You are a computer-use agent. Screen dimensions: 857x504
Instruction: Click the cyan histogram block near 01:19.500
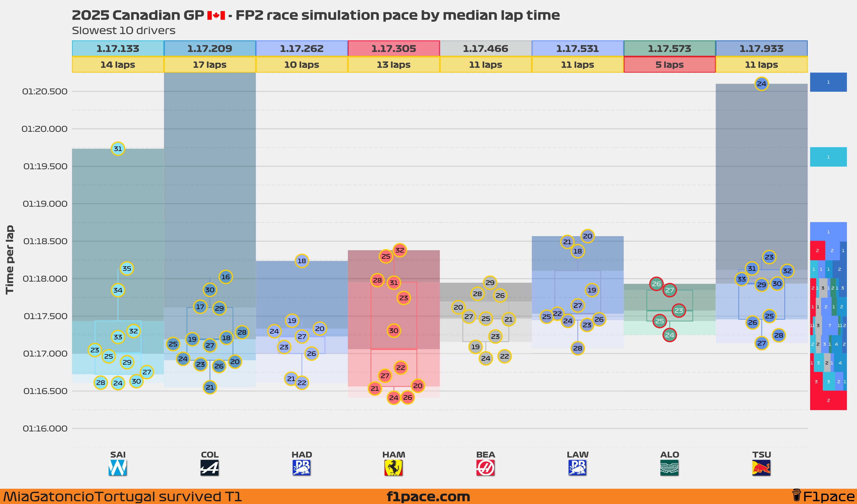point(828,157)
